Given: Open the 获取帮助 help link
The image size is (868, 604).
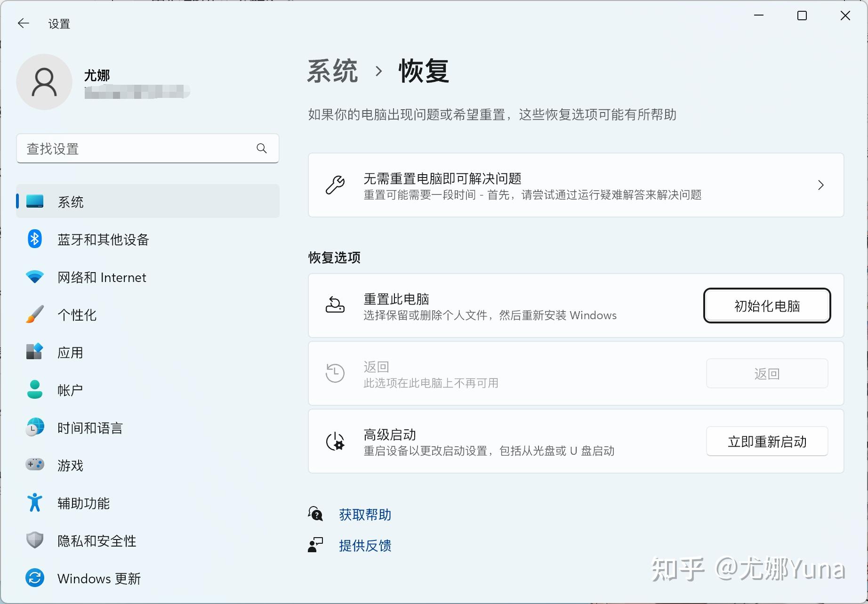Looking at the screenshot, I should click(x=365, y=515).
